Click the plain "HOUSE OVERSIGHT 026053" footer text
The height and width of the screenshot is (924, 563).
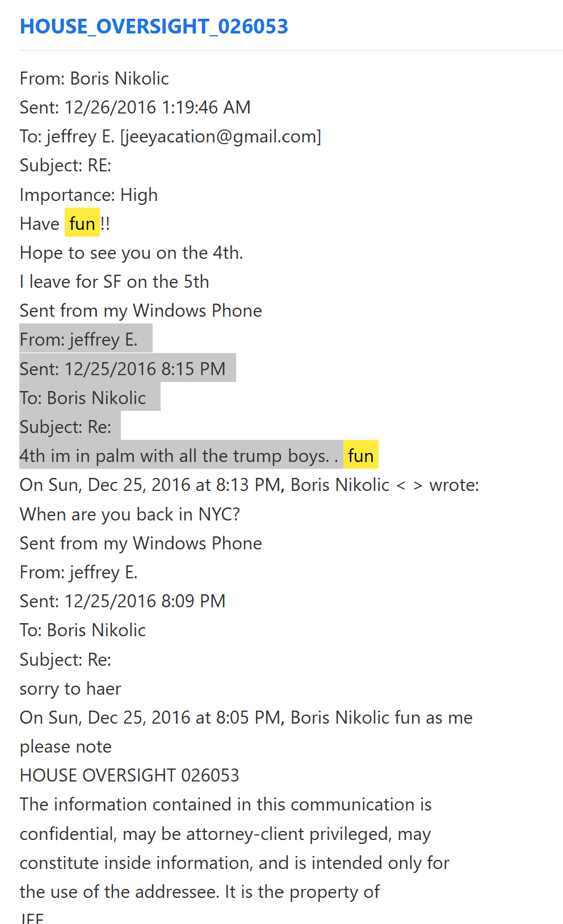click(x=129, y=775)
